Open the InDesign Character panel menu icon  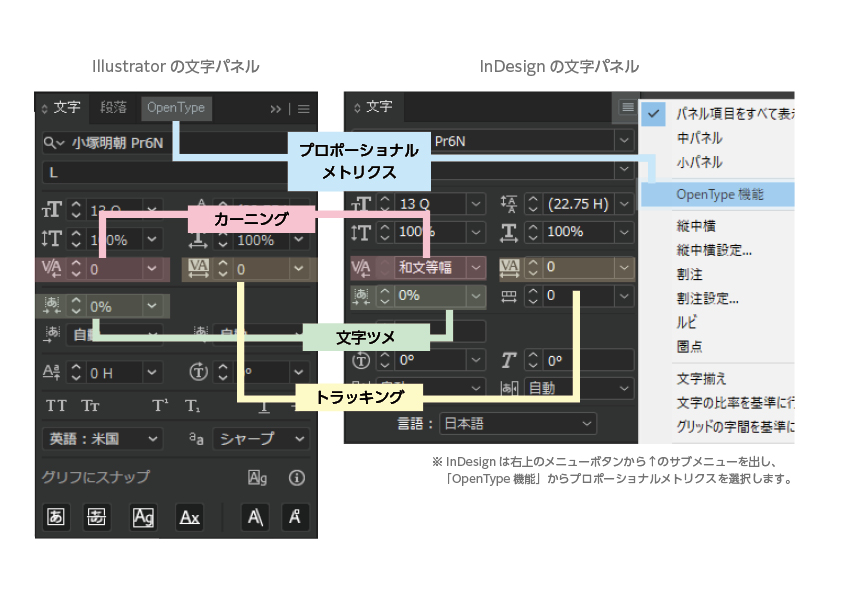tap(627, 107)
